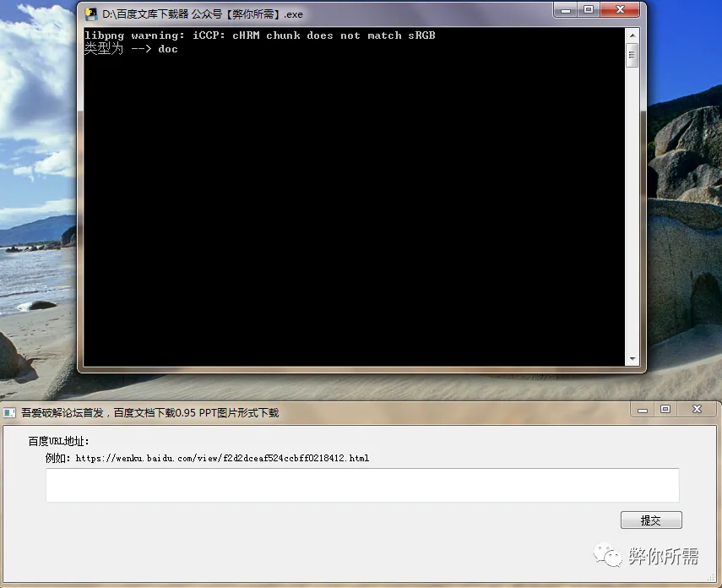
Task: Click the console scrollbar up arrow
Action: coord(632,35)
